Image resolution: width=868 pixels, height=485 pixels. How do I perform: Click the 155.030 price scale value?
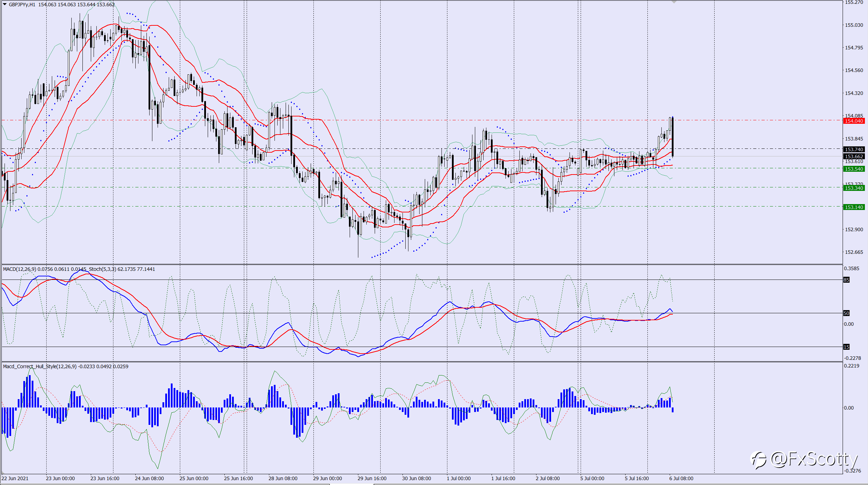854,25
